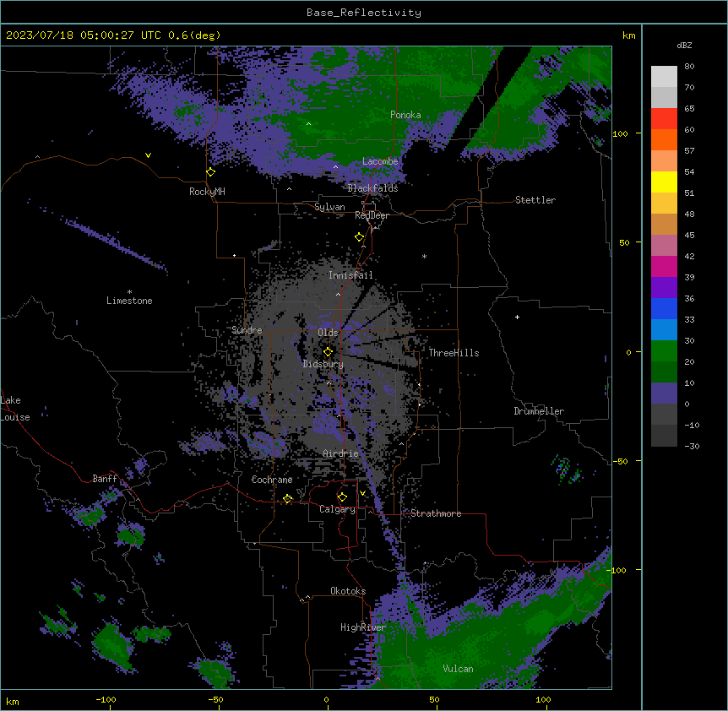728x711 pixels.
Task: Click the multicolored echo cluster southeast of Drumheller
Action: 566,470
